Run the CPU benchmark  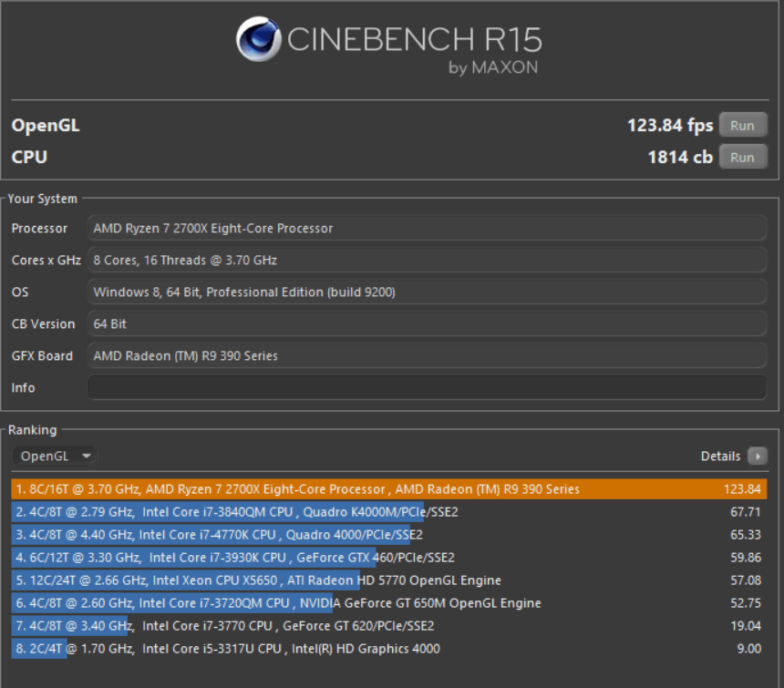tap(743, 157)
